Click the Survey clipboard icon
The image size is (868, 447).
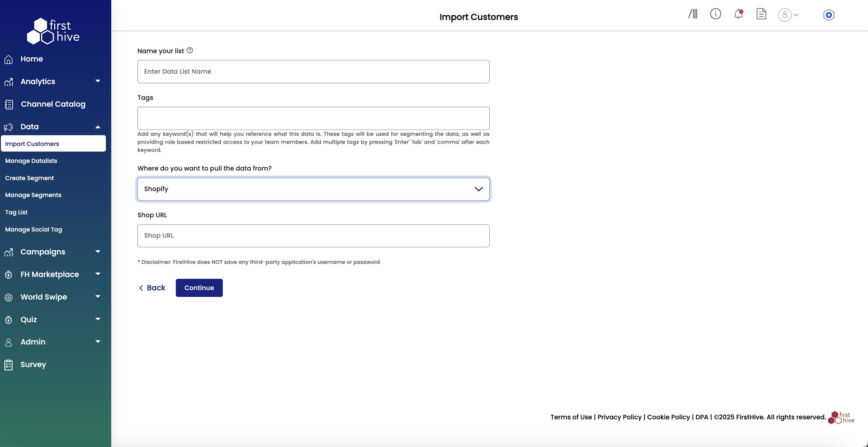[x=9, y=365]
